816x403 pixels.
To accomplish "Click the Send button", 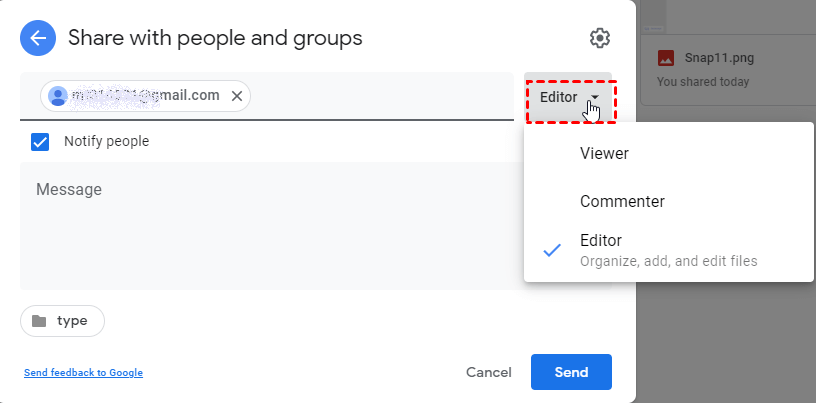I will coord(571,372).
